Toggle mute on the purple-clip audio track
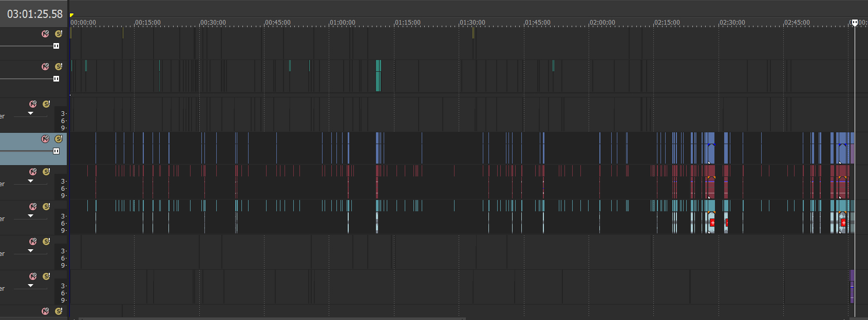 click(33, 276)
